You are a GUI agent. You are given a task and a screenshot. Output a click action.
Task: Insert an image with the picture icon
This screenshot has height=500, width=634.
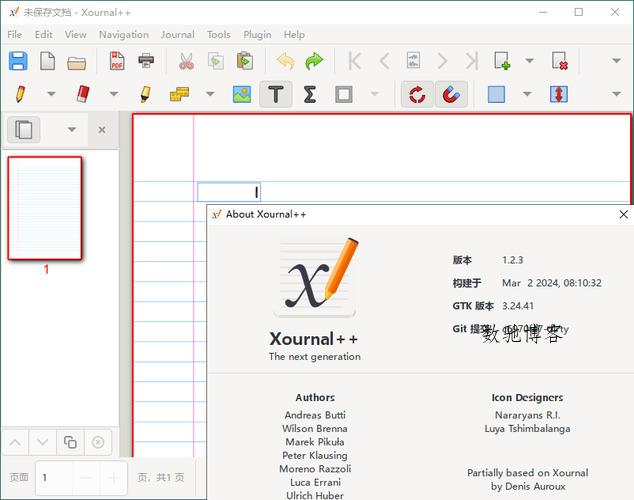[242, 94]
